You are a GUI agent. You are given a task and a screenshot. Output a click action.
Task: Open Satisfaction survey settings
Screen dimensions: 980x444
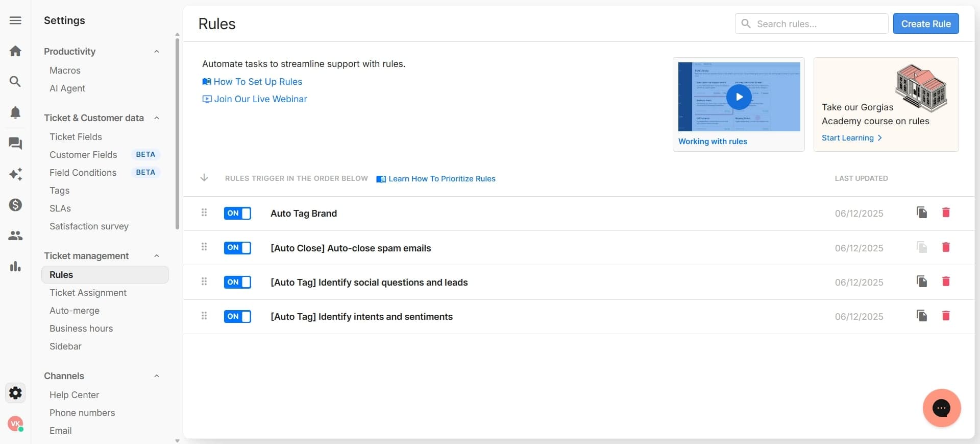click(89, 226)
